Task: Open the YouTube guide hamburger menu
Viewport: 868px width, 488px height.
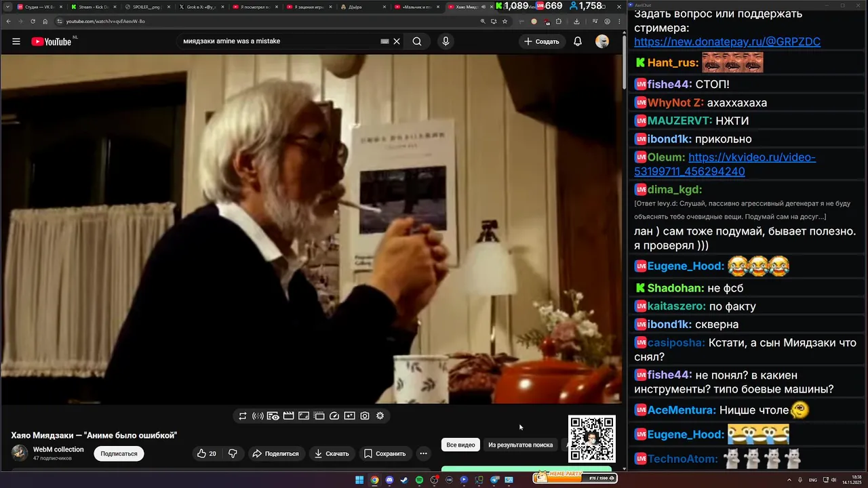Action: pyautogui.click(x=16, y=41)
